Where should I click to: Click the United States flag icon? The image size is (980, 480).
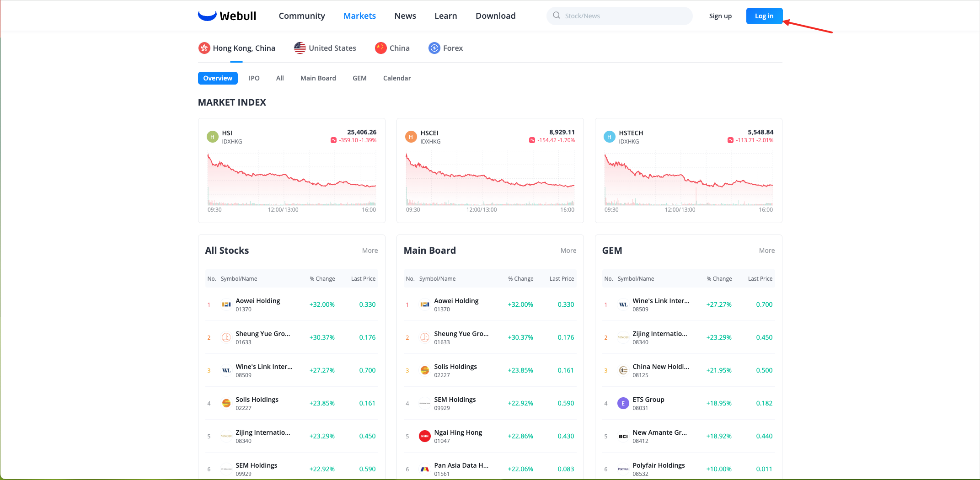300,48
